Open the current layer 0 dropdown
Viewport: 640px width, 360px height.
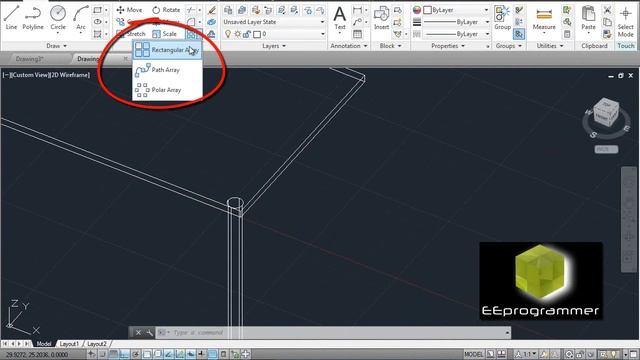click(x=273, y=34)
